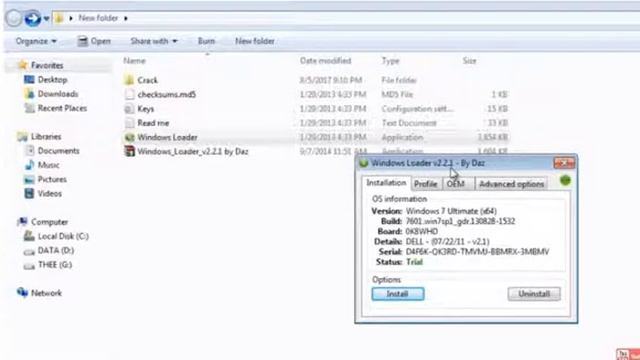The image size is (640, 360).
Task: Click the Computer icon in sidebar
Action: pyautogui.click(x=22, y=222)
